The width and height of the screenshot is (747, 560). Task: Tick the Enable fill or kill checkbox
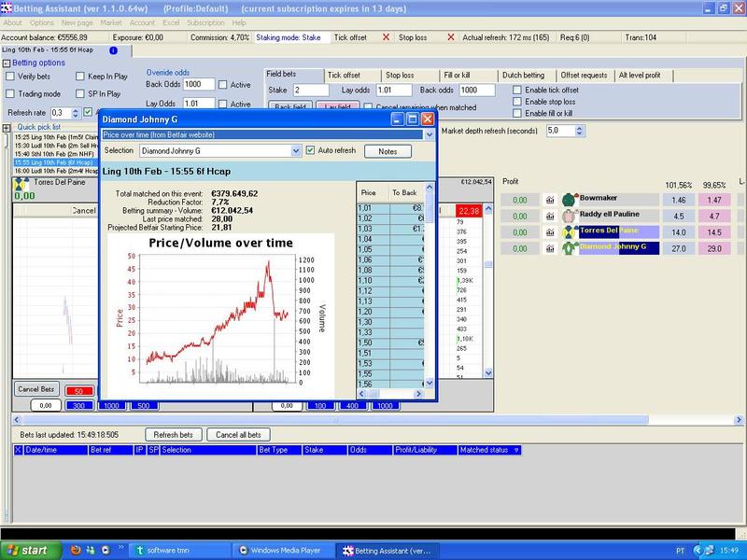(x=517, y=113)
